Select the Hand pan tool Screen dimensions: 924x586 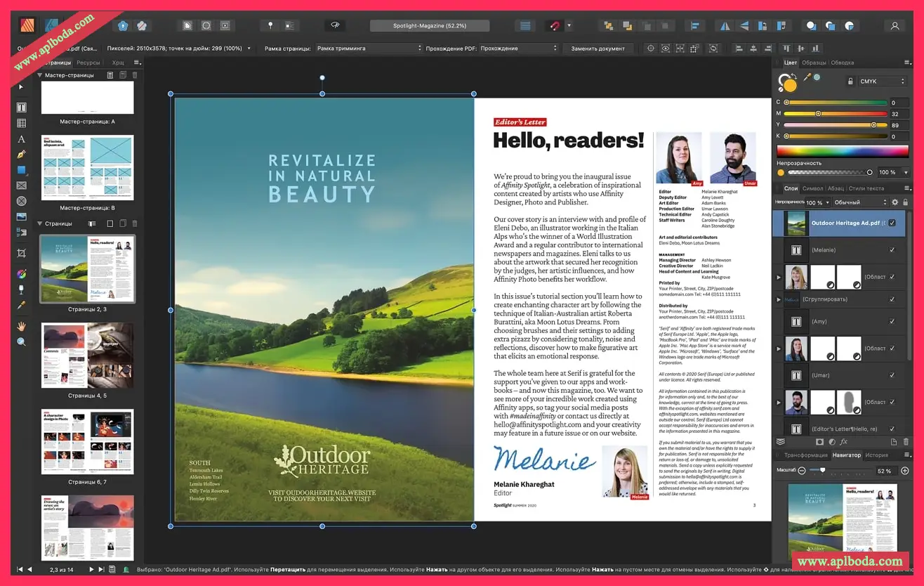(x=21, y=326)
